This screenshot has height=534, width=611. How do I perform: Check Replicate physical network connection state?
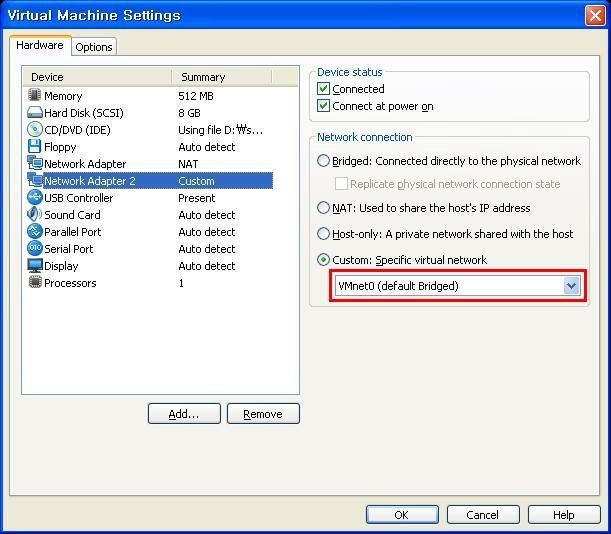click(x=341, y=184)
